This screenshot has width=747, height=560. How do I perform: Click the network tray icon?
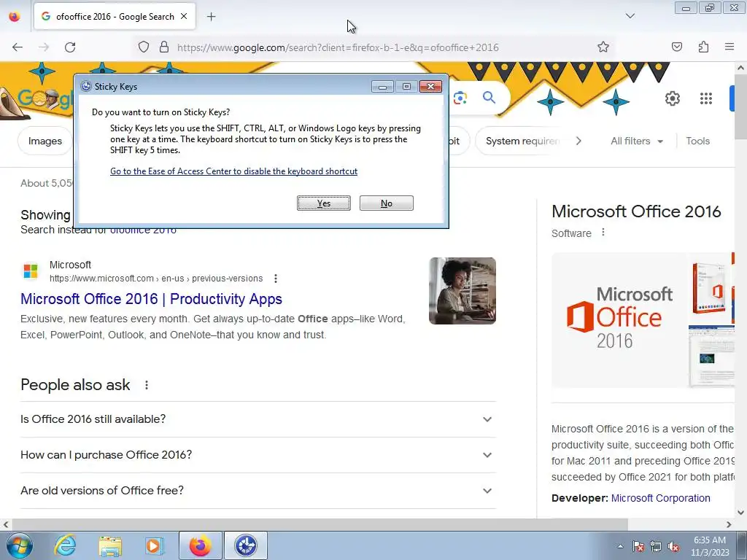point(656,546)
